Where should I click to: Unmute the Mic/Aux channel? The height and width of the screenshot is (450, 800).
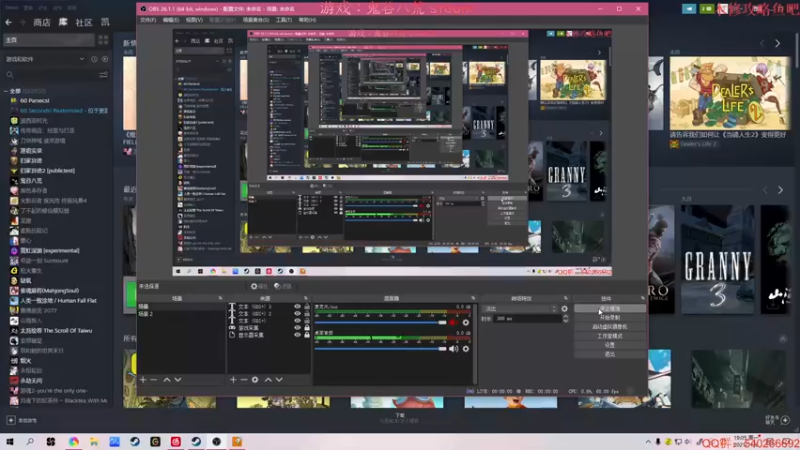[x=453, y=322]
